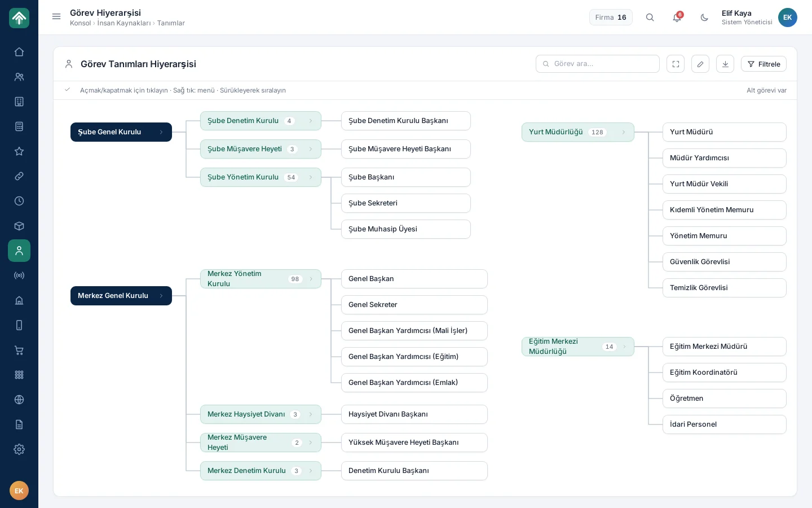Collapse the Merkez Genel Kurulu root node
This screenshot has width=812, height=508.
121,296
